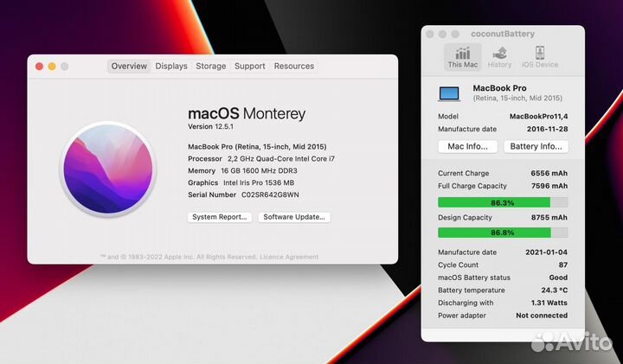
Task: Click the macOS Battery status Good value
Action: pos(558,278)
